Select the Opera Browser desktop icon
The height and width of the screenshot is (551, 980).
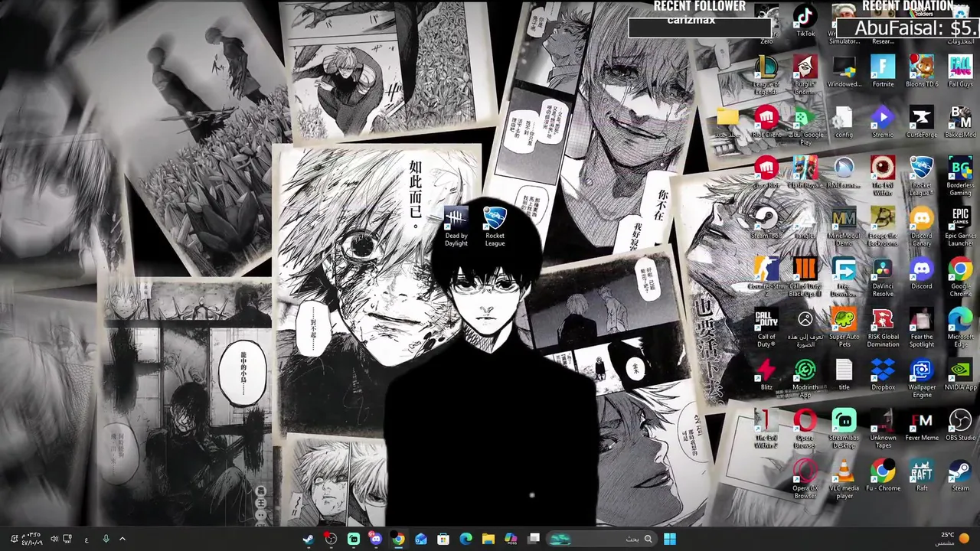805,429
